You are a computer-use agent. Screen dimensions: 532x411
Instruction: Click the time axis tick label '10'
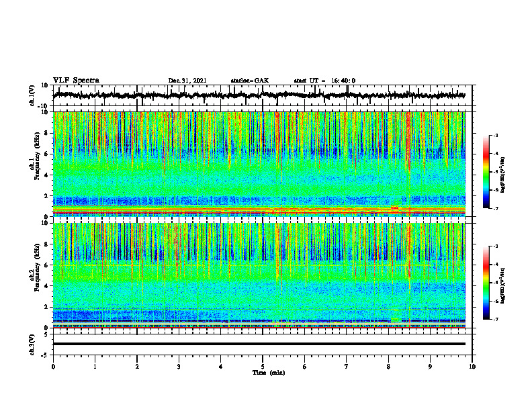472,367
